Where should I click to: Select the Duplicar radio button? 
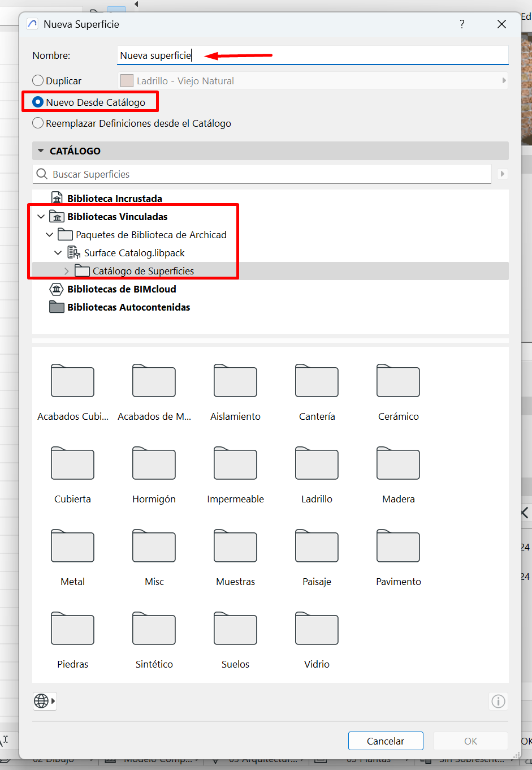(x=37, y=80)
